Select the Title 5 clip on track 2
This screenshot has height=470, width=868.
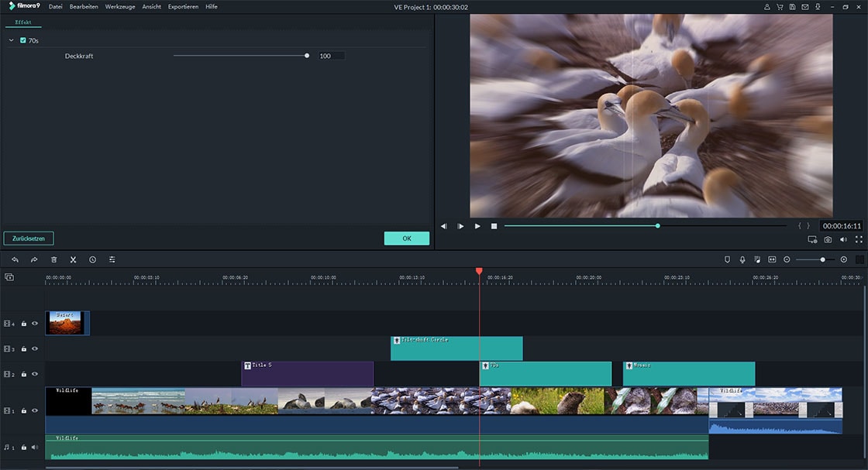(307, 374)
